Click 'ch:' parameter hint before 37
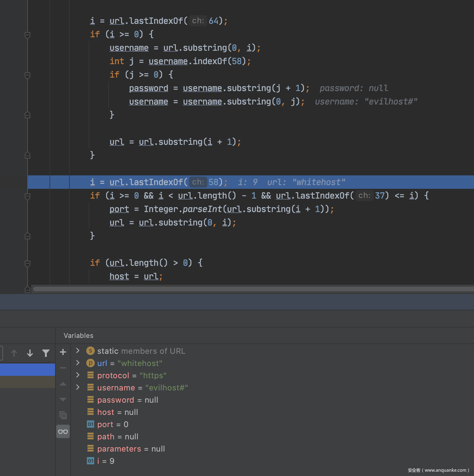The height and width of the screenshot is (476, 474). tap(364, 195)
